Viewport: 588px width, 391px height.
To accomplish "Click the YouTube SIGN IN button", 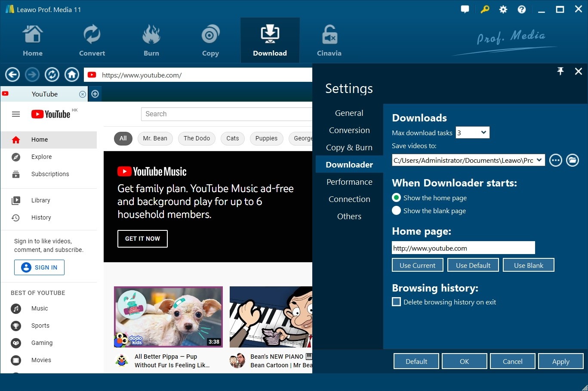I will [x=39, y=267].
